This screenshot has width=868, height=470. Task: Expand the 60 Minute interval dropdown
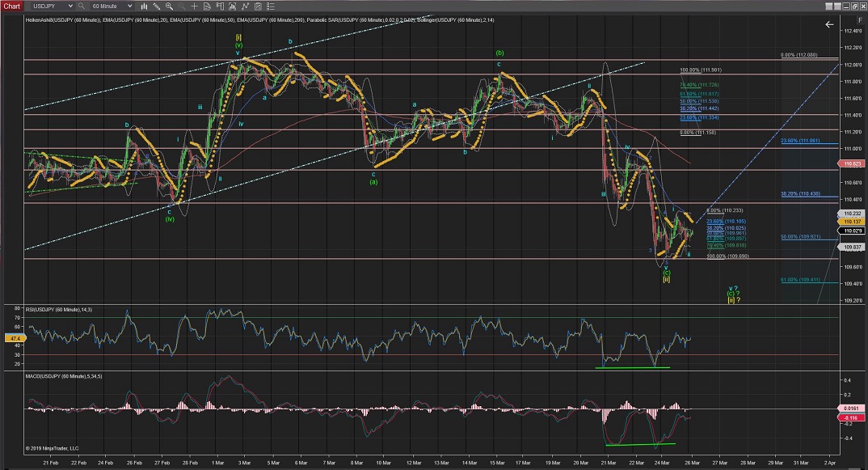[x=130, y=6]
